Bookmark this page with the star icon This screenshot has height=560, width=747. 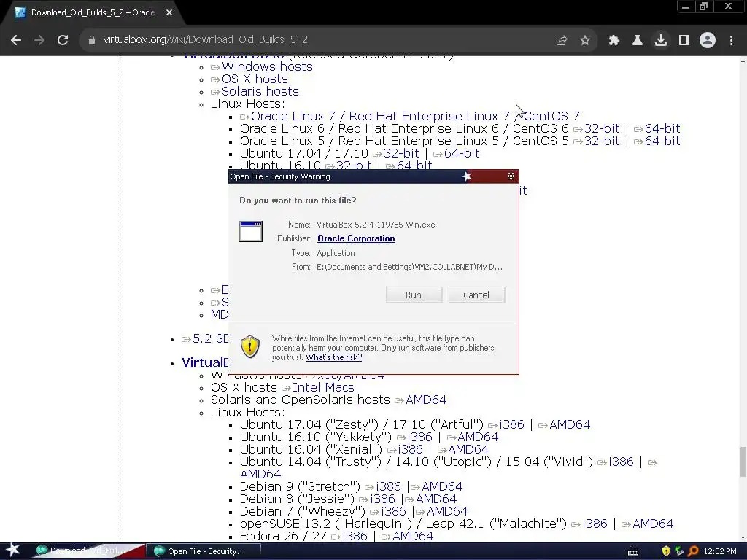(585, 41)
